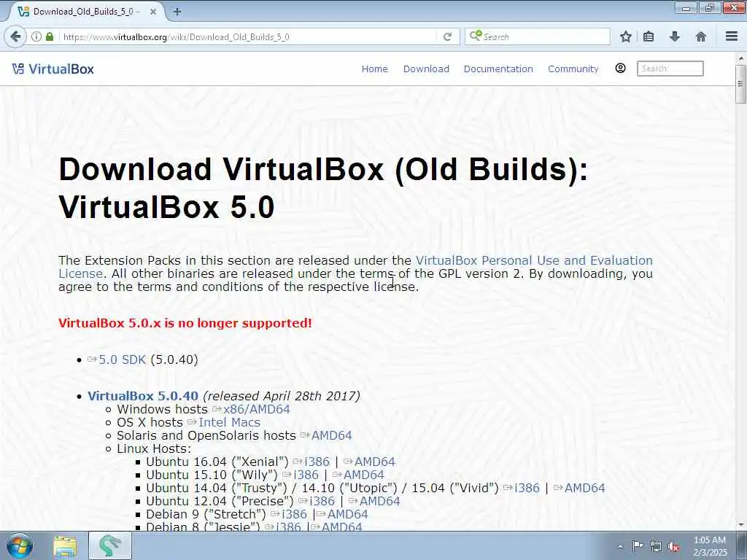Click the green dragon browser taskbar icon
Screen dimensions: 747x560
pos(109,545)
